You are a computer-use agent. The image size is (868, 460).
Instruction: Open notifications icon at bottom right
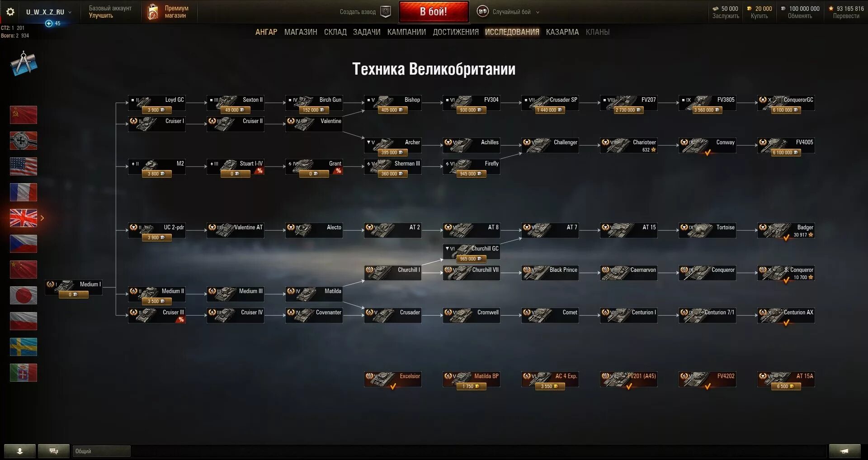(844, 451)
